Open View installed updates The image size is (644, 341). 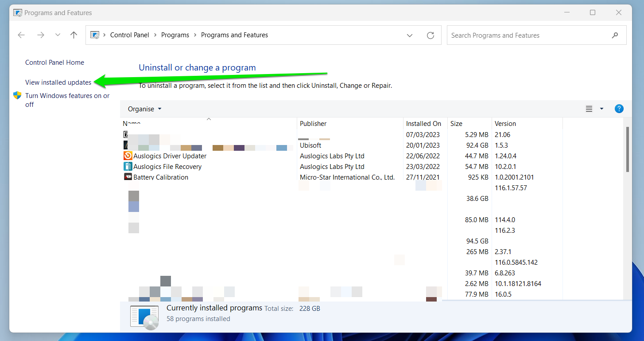tap(58, 82)
